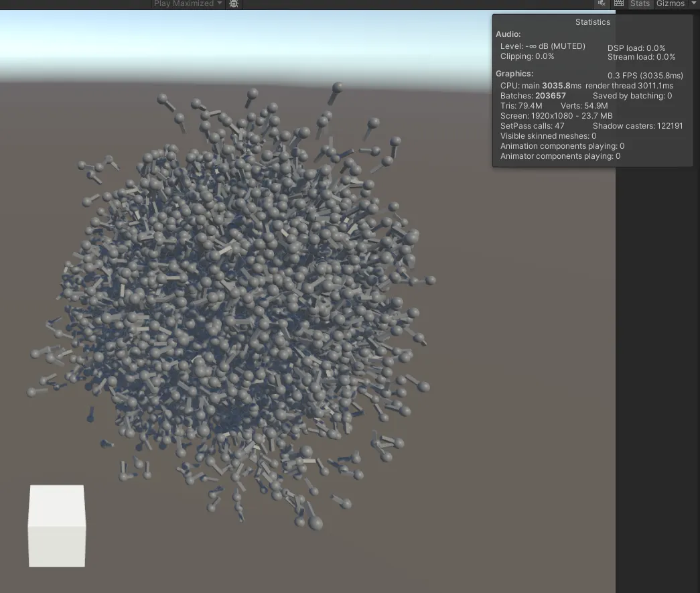Click the Verts: 54.9M value

point(584,106)
